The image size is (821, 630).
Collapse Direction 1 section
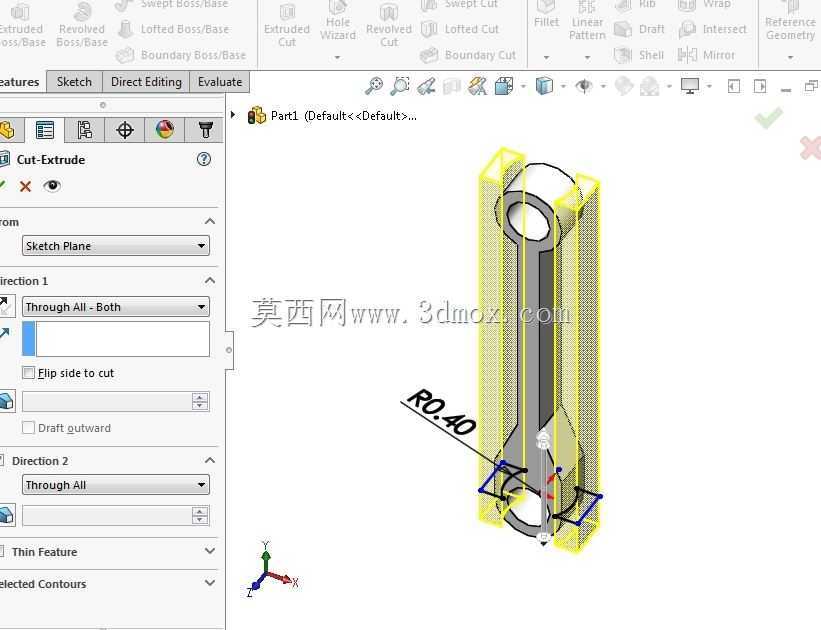point(209,281)
